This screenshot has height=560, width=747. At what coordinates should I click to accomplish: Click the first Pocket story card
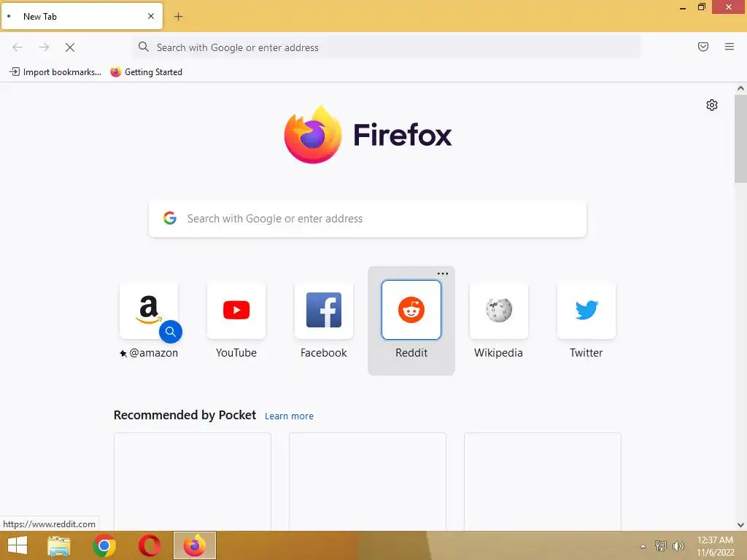pos(193,481)
